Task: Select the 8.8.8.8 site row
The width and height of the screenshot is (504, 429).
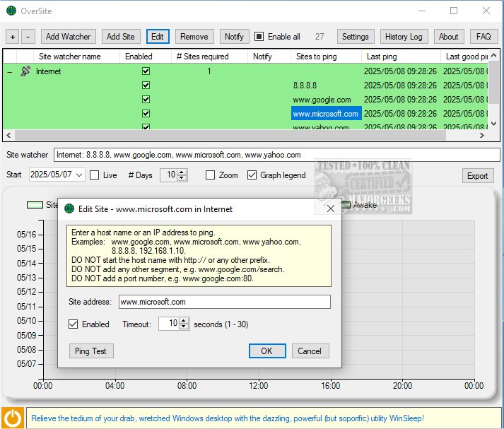Action: point(305,86)
